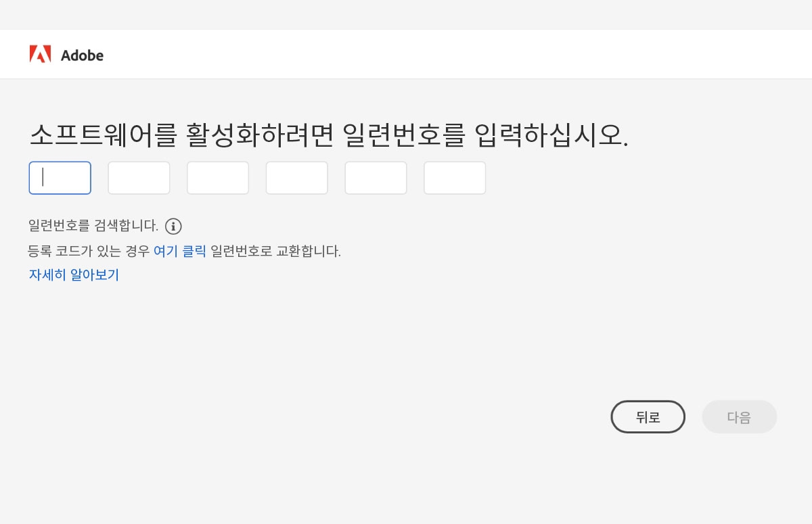812x524 pixels.
Task: Focus the first serial number box
Action: coord(60,178)
